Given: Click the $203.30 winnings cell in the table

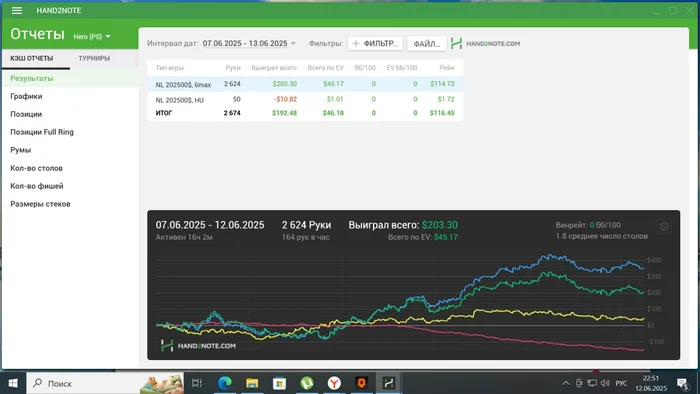Looking at the screenshot, I should pyautogui.click(x=284, y=84).
